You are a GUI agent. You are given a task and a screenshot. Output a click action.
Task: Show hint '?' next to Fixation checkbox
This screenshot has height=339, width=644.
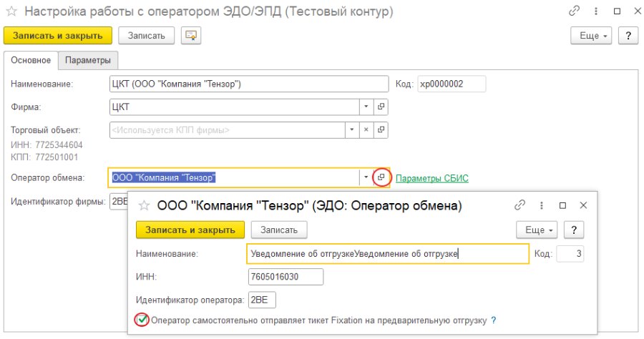click(x=494, y=320)
